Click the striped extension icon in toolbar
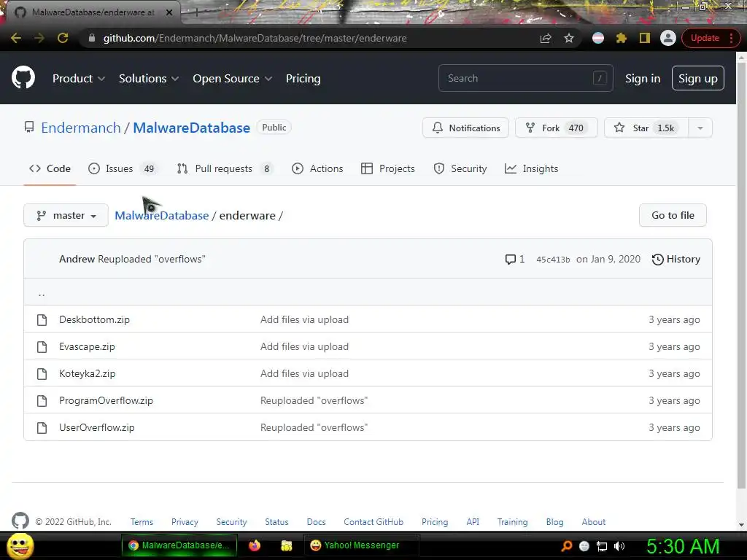This screenshot has height=560, width=747. [x=598, y=38]
